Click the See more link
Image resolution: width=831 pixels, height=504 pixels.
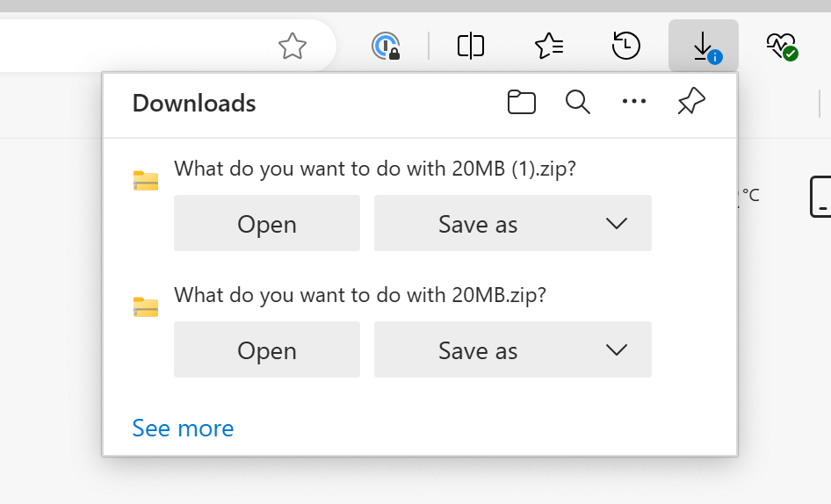click(183, 428)
